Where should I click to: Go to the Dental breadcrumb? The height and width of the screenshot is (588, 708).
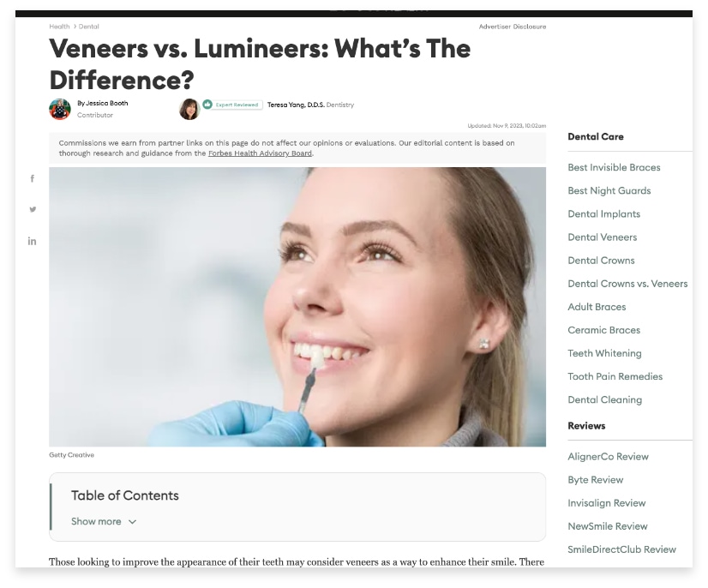tap(88, 27)
